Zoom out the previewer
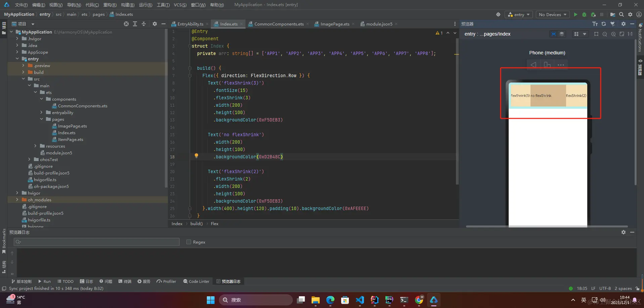The image size is (644, 308). tap(605, 34)
